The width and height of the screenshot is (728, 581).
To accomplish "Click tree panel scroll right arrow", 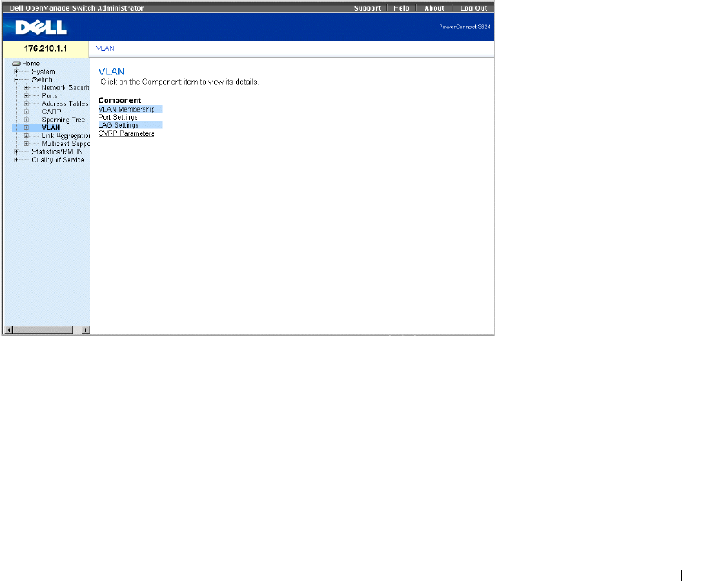I will (x=86, y=330).
